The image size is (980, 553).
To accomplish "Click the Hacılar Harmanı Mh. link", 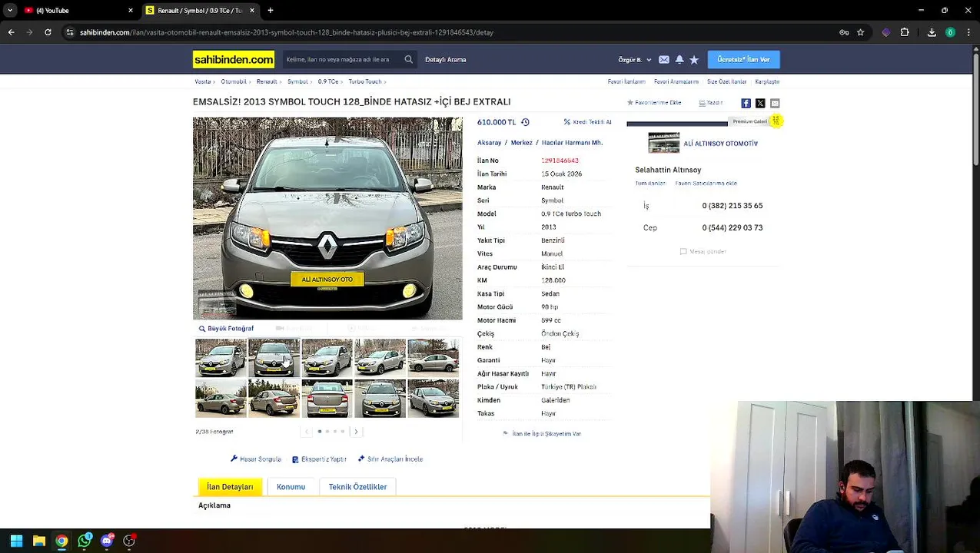I will pyautogui.click(x=572, y=143).
